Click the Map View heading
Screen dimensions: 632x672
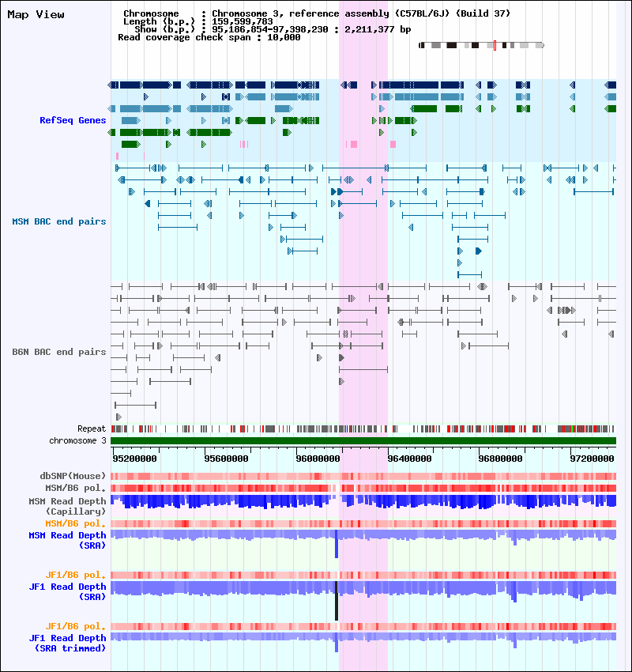pos(36,14)
